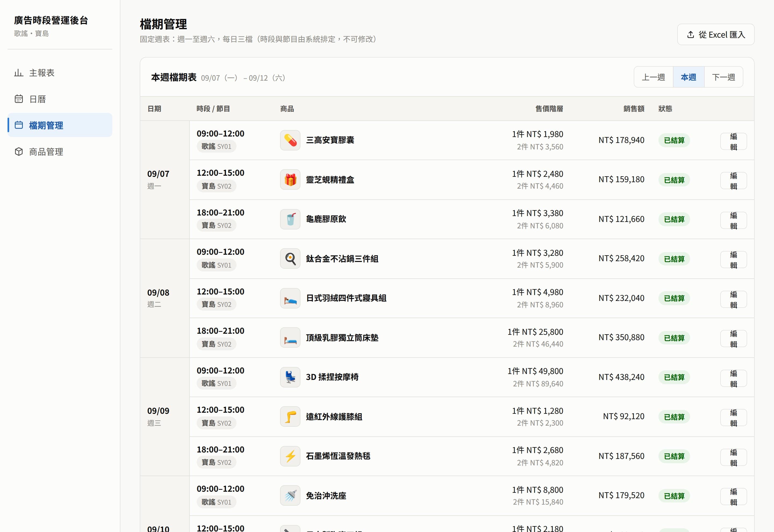
Task: Click the 銷售額 column header
Action: tap(634, 109)
